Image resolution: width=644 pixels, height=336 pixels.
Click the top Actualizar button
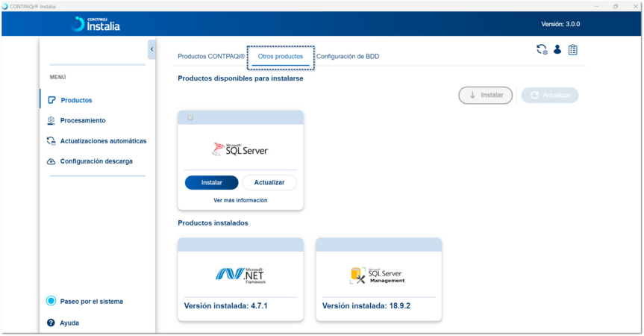point(550,95)
